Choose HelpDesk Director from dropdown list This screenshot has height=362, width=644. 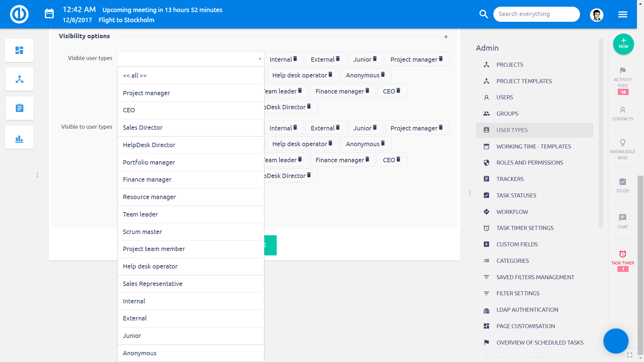191,145
